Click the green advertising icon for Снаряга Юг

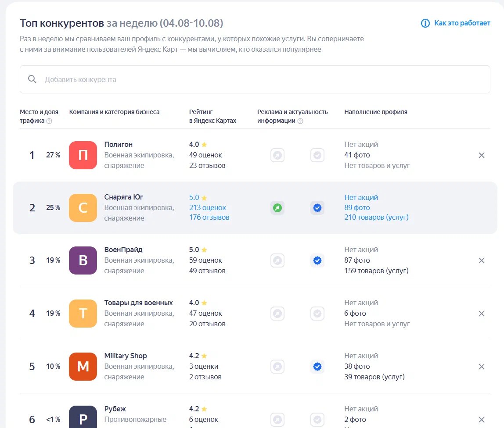277,208
